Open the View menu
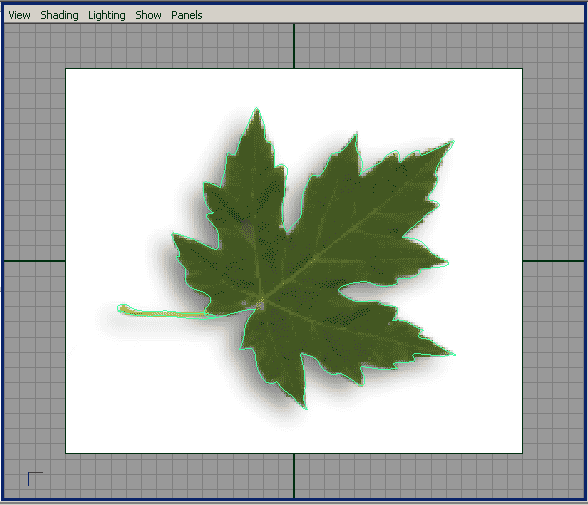The image size is (588, 505). (19, 15)
